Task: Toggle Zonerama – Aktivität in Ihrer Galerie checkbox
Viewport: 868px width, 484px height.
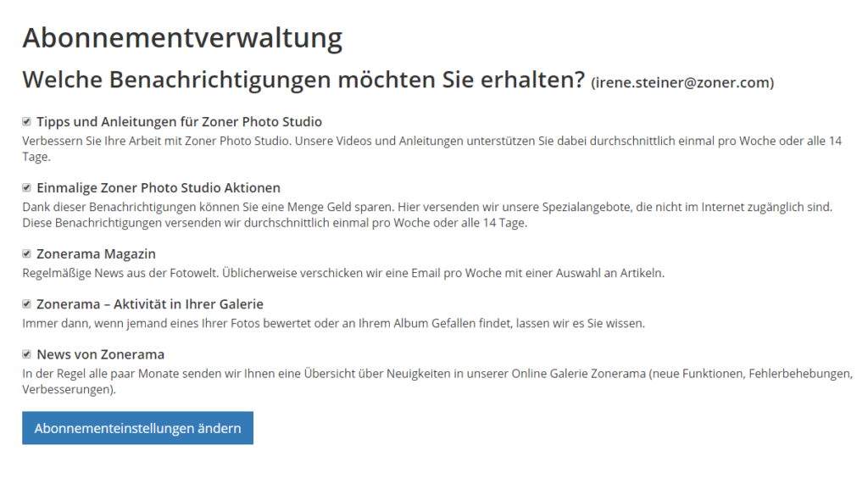Action: point(26,304)
